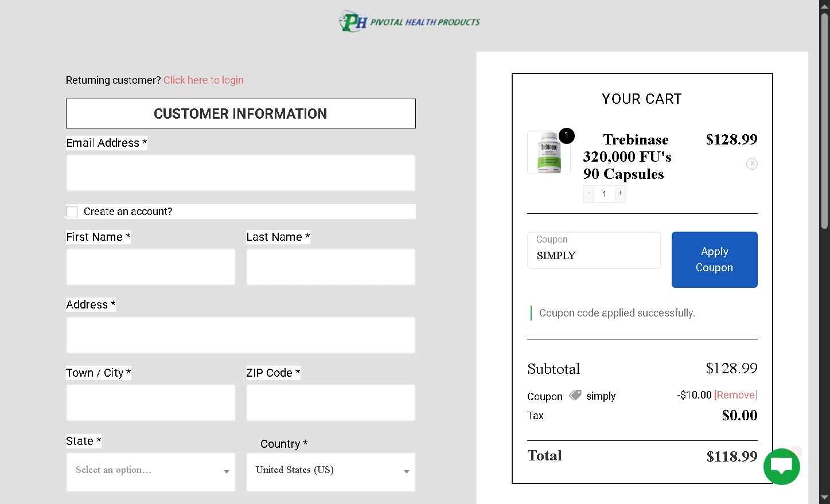Click the Total amount $118.99
The width and height of the screenshot is (830, 504).
pos(732,456)
